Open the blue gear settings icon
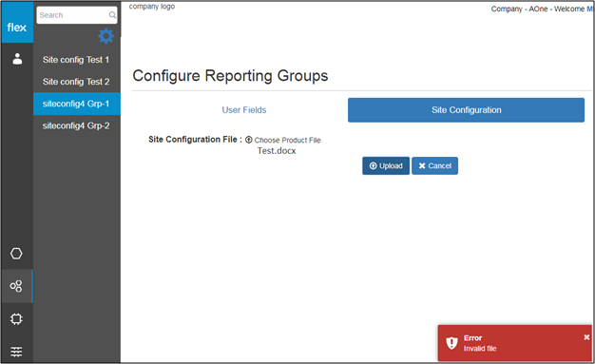This screenshot has width=595, height=364. 106,36
